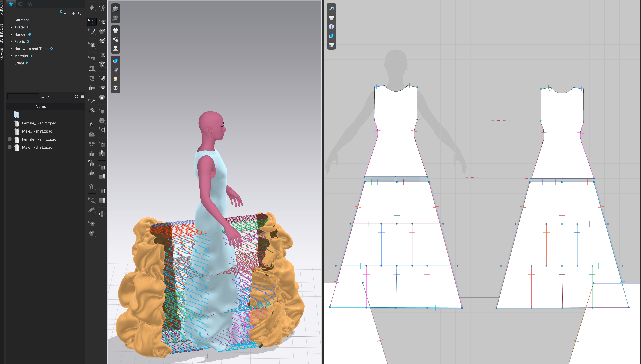Select the Mesh brush selection tool
This screenshot has width=641, height=364.
92,31
